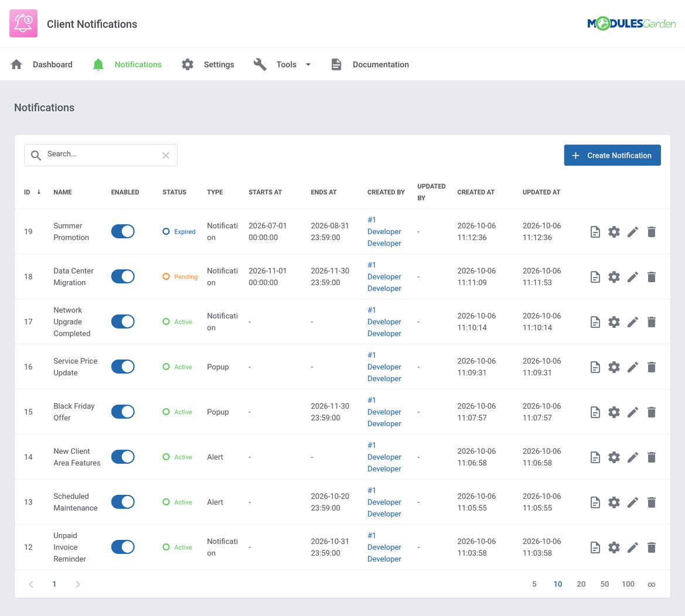Show 20 entries per page

click(581, 584)
